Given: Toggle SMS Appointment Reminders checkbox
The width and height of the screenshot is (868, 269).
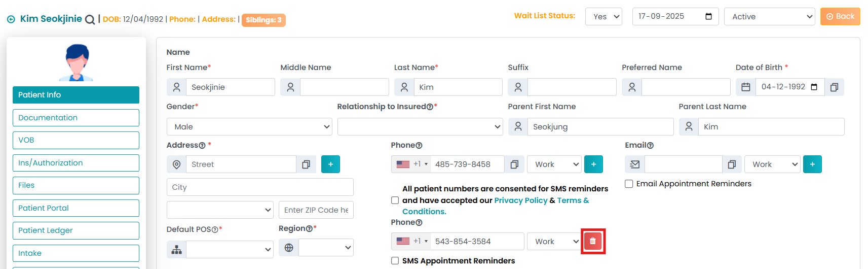Looking at the screenshot, I should (395, 261).
